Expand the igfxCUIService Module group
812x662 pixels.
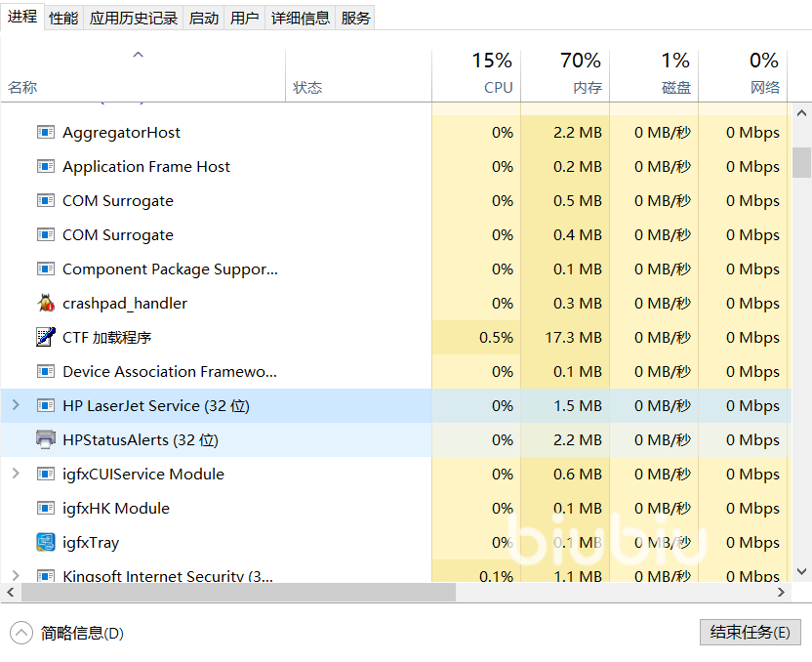16,475
